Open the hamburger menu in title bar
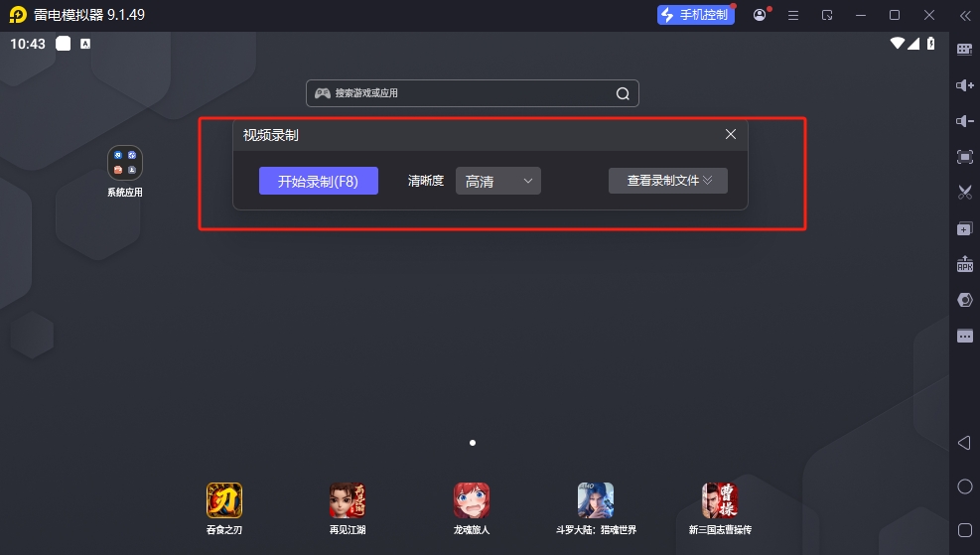Viewport: 980px width, 555px height. coord(793,15)
